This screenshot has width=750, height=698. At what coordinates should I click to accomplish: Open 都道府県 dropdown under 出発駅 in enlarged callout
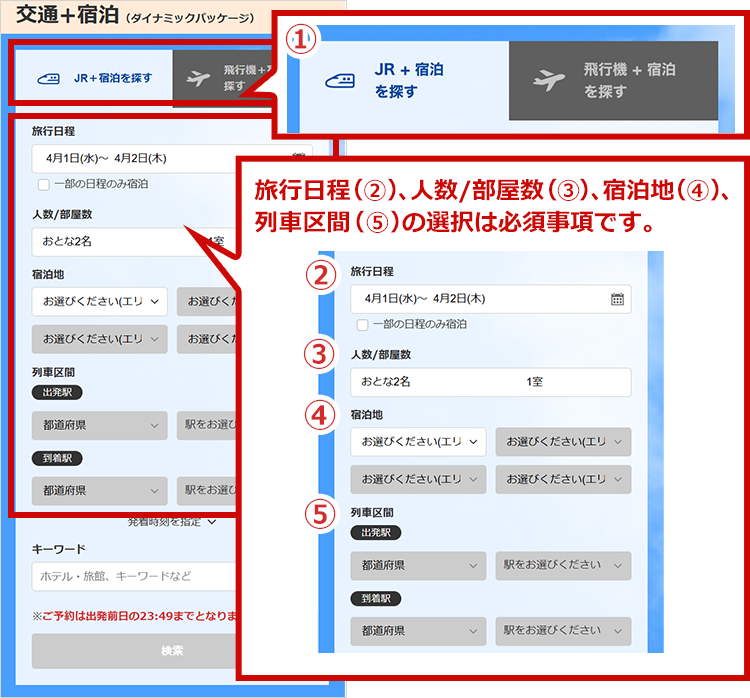(x=418, y=565)
